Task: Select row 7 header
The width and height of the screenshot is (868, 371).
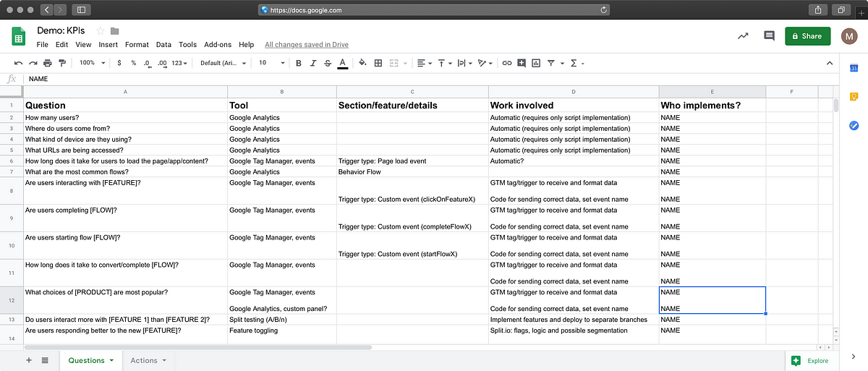Action: (x=12, y=172)
